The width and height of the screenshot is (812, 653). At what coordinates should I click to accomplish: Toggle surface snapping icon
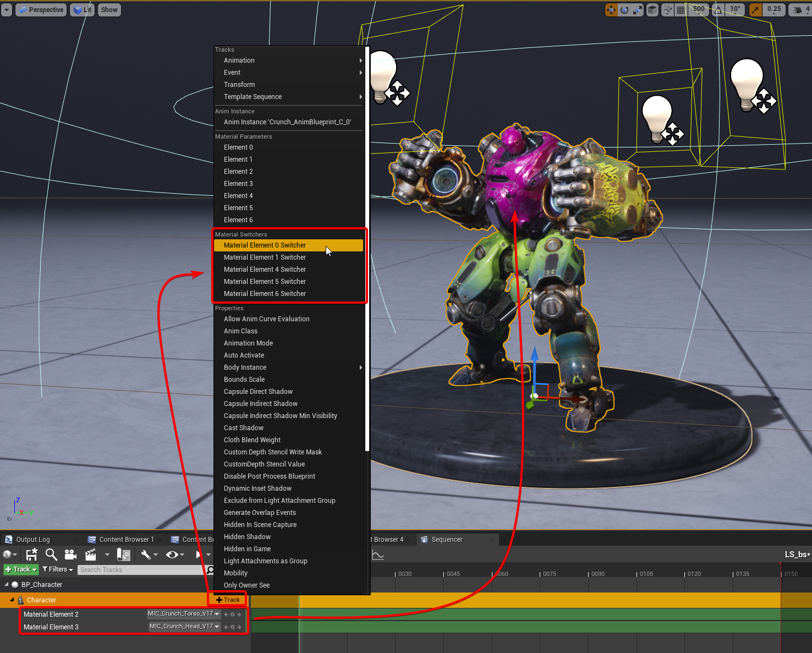[667, 10]
